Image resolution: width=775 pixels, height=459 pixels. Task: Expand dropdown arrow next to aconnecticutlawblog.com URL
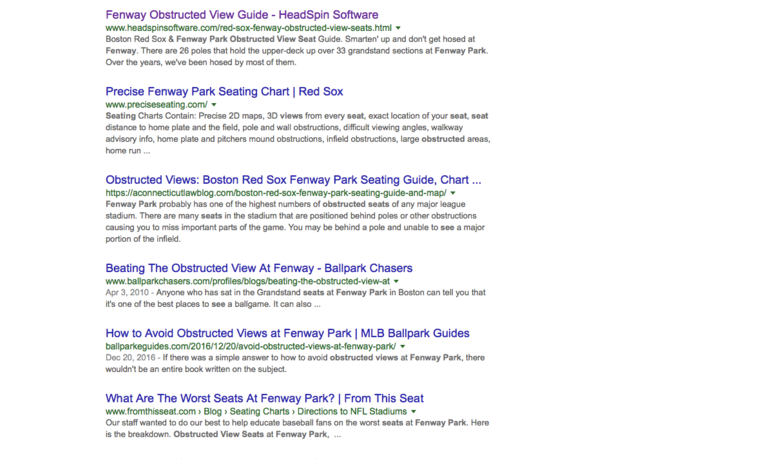click(x=453, y=193)
